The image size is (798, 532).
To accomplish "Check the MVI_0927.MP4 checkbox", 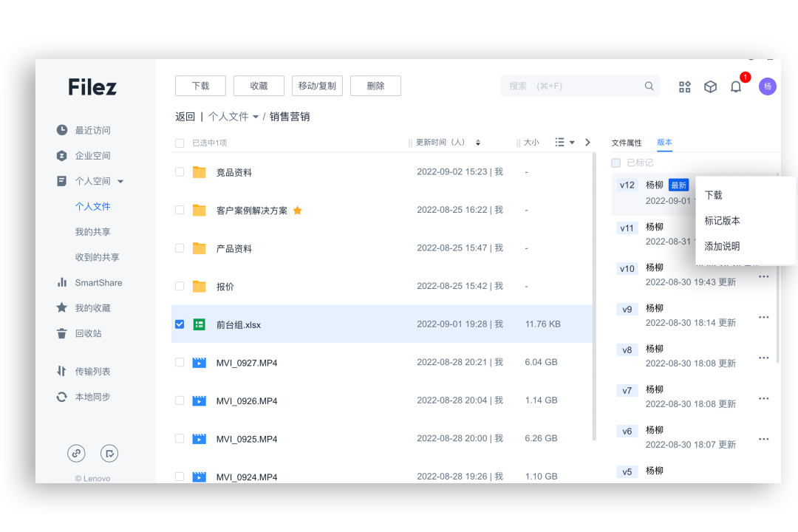I will [x=179, y=362].
